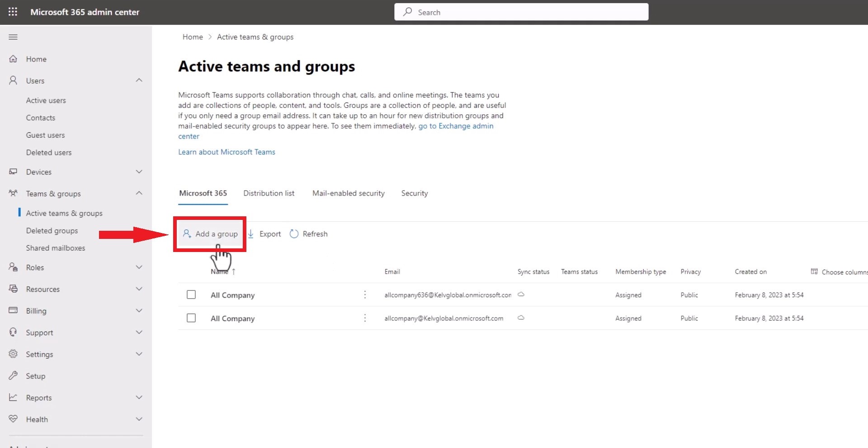This screenshot has height=448, width=868.
Task: Collapse the Users section chevron
Action: 139,80
